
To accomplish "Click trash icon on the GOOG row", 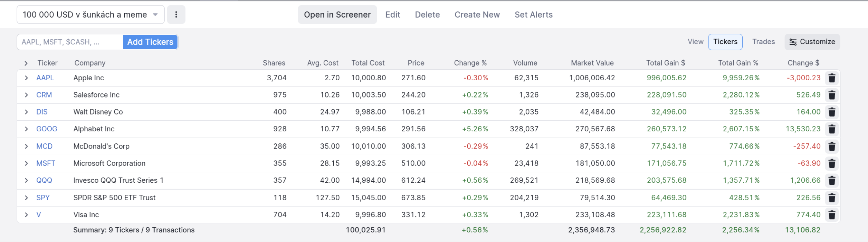I will point(832,129).
